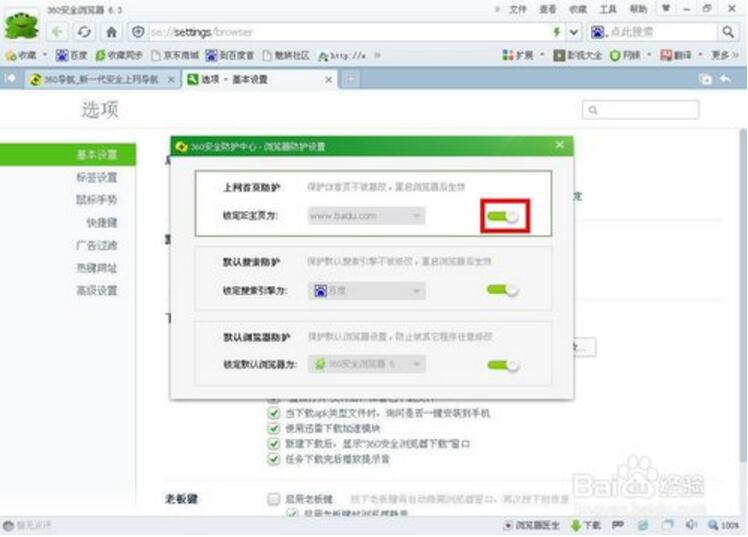Click the Baidu paw icon in search box
Image resolution: width=748 pixels, height=537 pixels.
598,32
